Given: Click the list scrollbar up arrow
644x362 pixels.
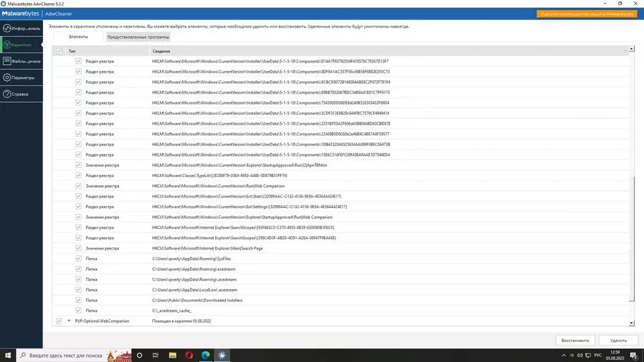Looking at the screenshot, I should point(632,49).
